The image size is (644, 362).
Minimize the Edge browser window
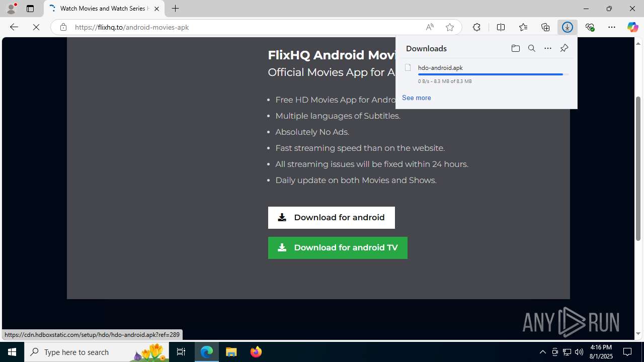[x=586, y=9]
